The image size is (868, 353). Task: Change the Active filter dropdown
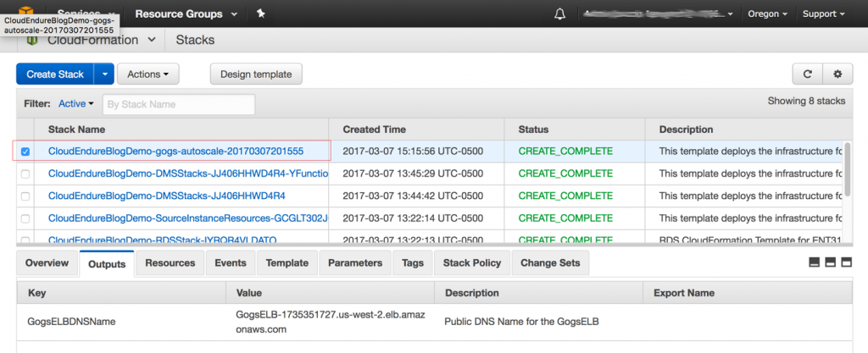(76, 104)
